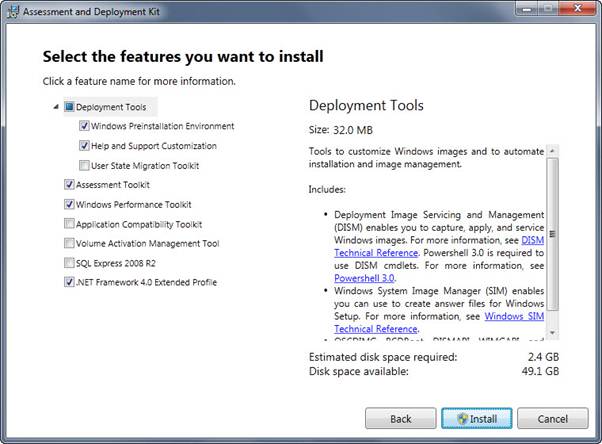Enable the SQL Express 2008 R2 checkbox
This screenshot has width=602, height=444.
(x=69, y=263)
